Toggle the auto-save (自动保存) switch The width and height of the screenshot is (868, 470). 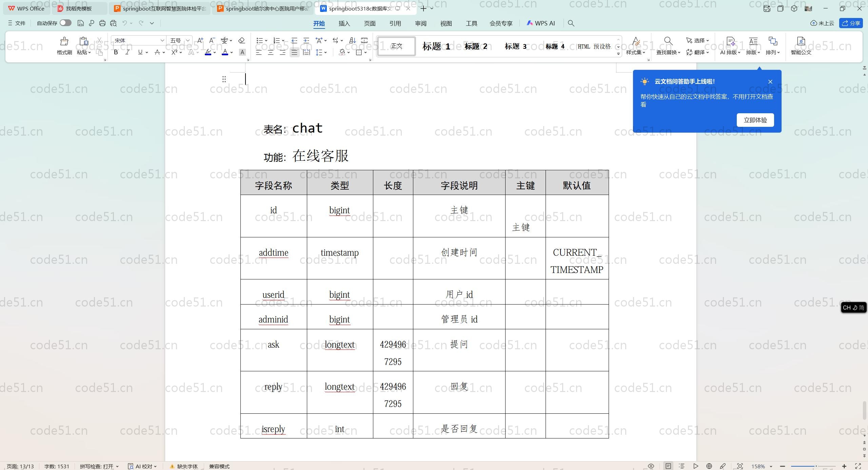pos(65,23)
